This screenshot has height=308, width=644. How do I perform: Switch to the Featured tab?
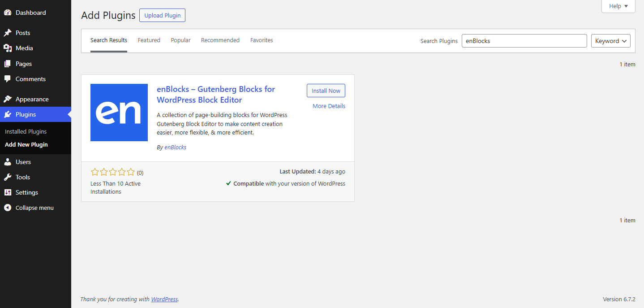click(x=149, y=40)
